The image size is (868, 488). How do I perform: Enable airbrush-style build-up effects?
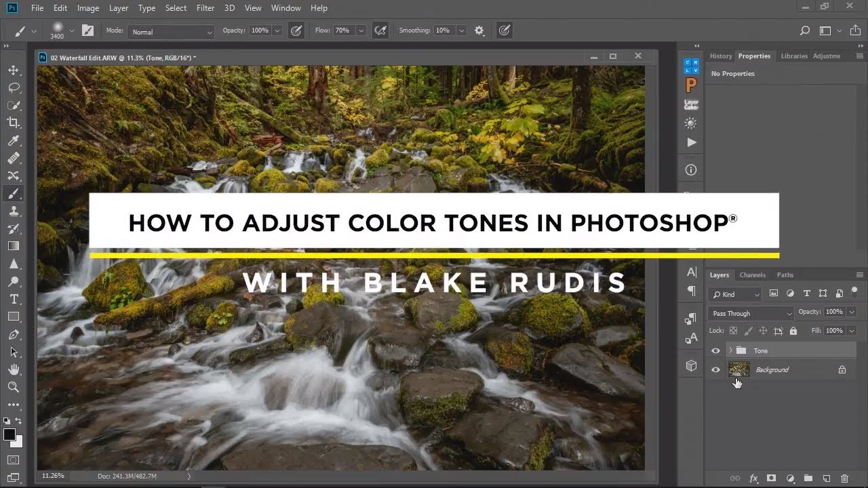click(380, 30)
